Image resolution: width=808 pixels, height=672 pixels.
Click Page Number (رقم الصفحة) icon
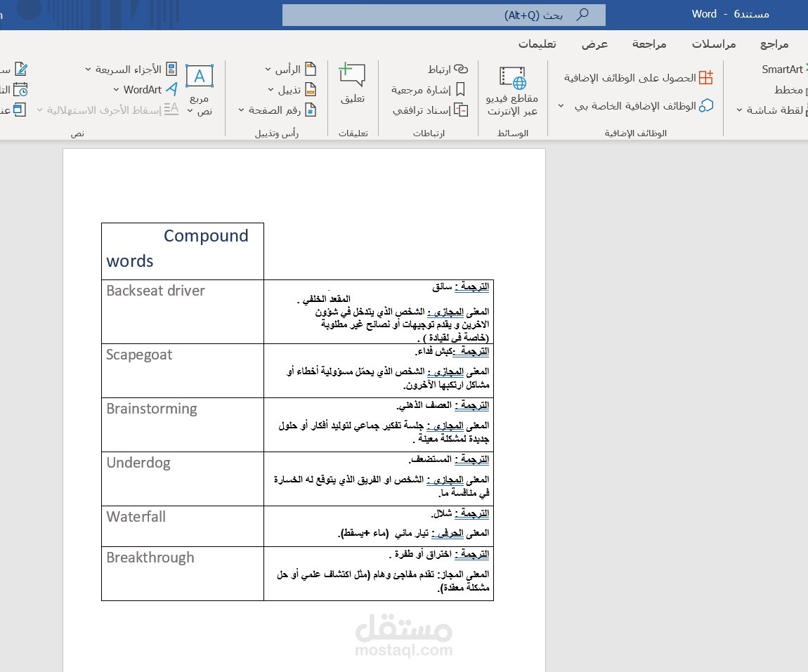pyautogui.click(x=311, y=110)
